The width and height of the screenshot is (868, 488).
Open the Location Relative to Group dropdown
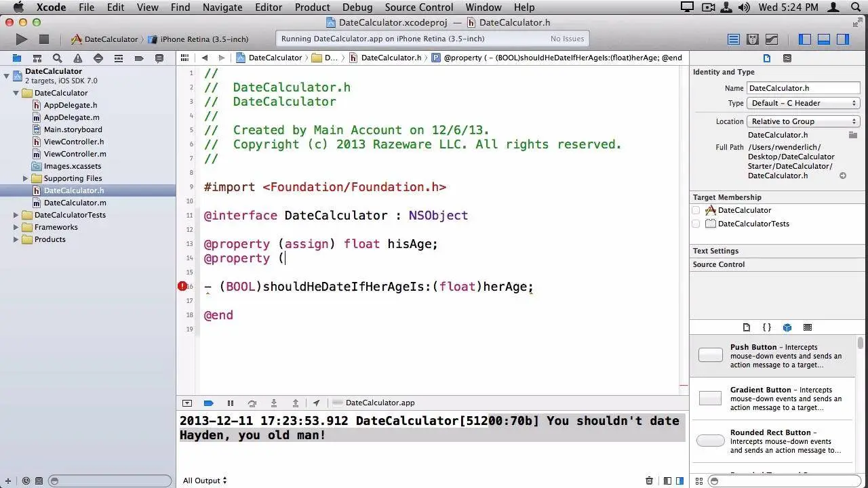(x=804, y=121)
